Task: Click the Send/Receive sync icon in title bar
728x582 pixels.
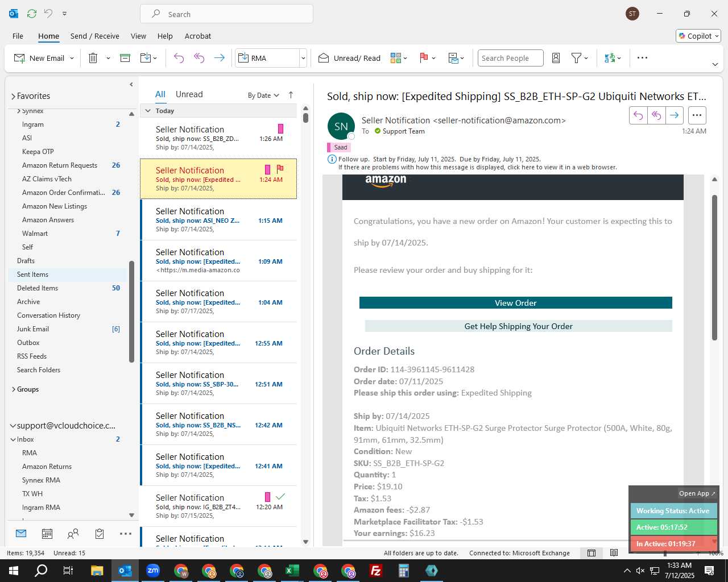Action: pos(32,13)
